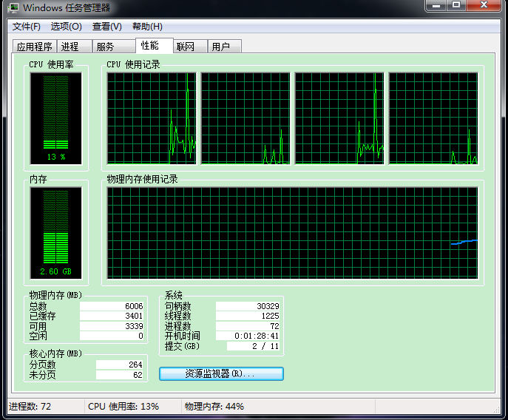Click the 空闲 value 0

point(112,336)
